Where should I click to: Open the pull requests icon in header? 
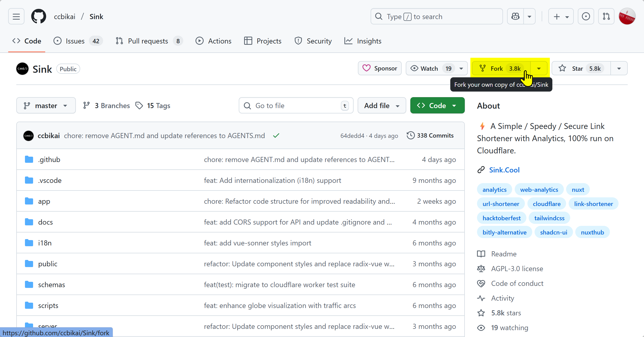pos(606,17)
